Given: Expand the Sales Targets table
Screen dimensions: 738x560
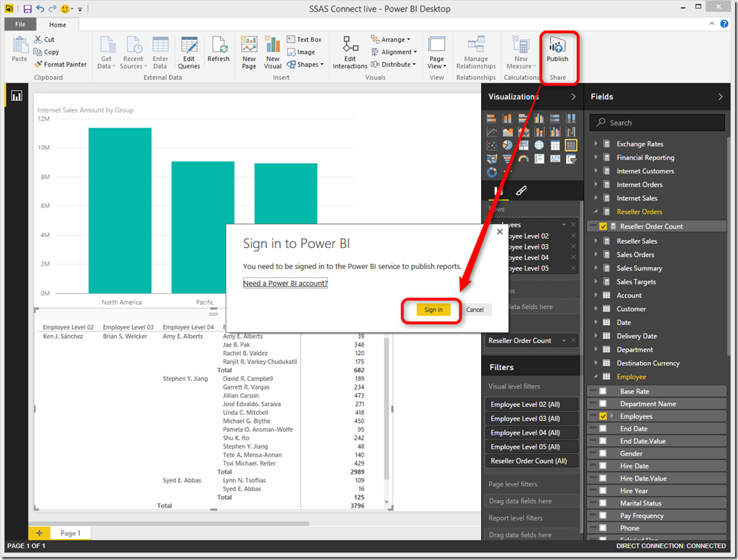Looking at the screenshot, I should pos(595,281).
